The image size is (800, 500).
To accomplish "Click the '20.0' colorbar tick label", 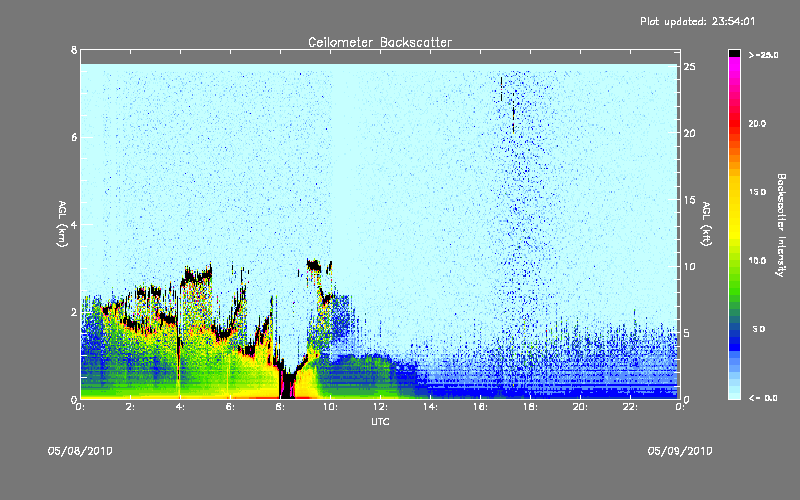I will [757, 123].
